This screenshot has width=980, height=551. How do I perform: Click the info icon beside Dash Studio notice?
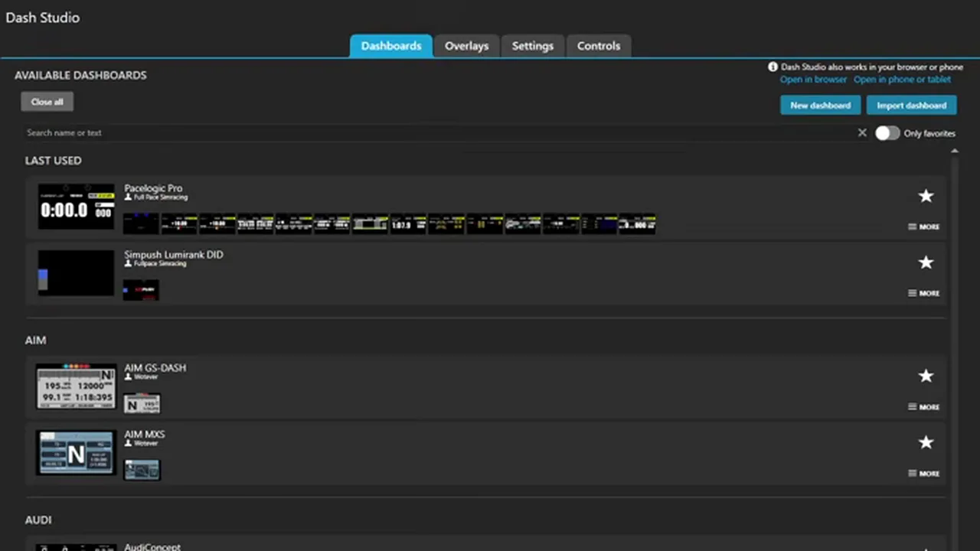773,67
